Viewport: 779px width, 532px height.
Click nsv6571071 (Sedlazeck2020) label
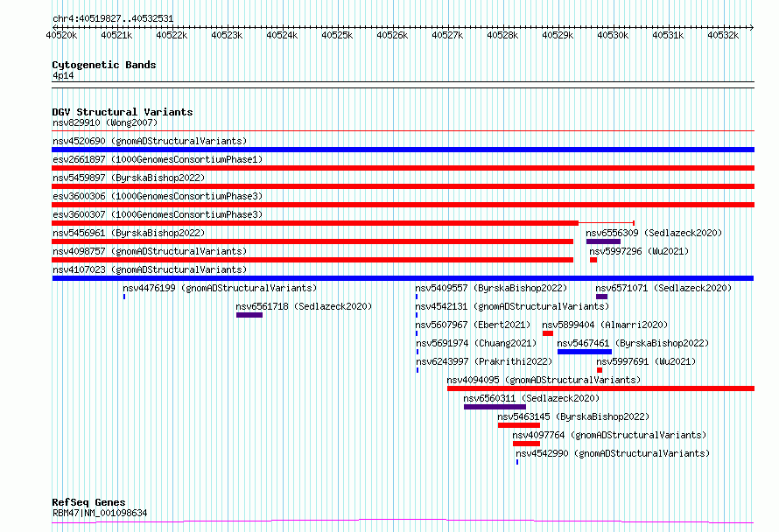point(663,288)
